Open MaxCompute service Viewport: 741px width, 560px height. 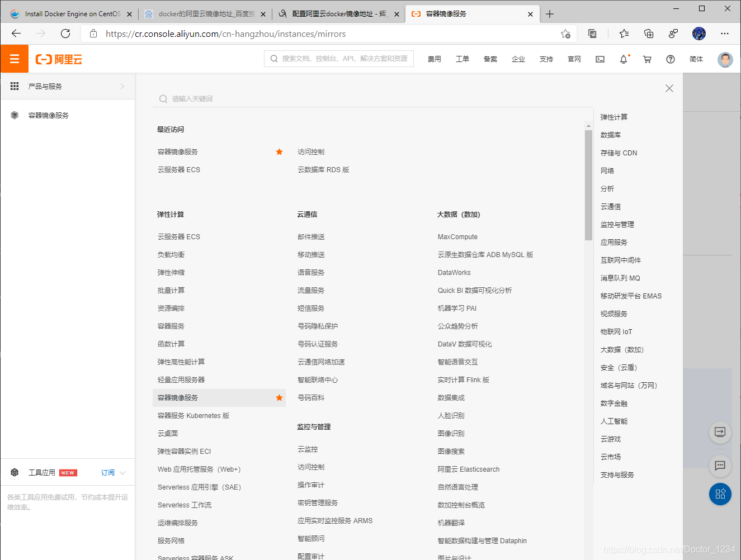click(x=457, y=237)
